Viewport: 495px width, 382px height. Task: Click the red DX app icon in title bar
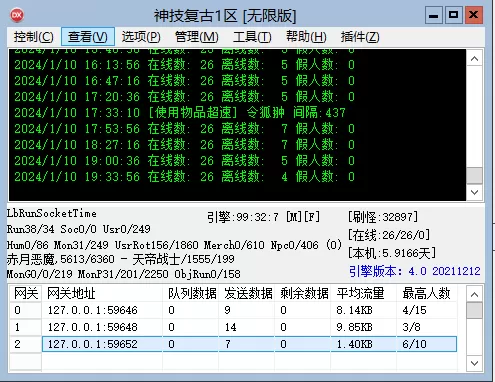(x=17, y=15)
